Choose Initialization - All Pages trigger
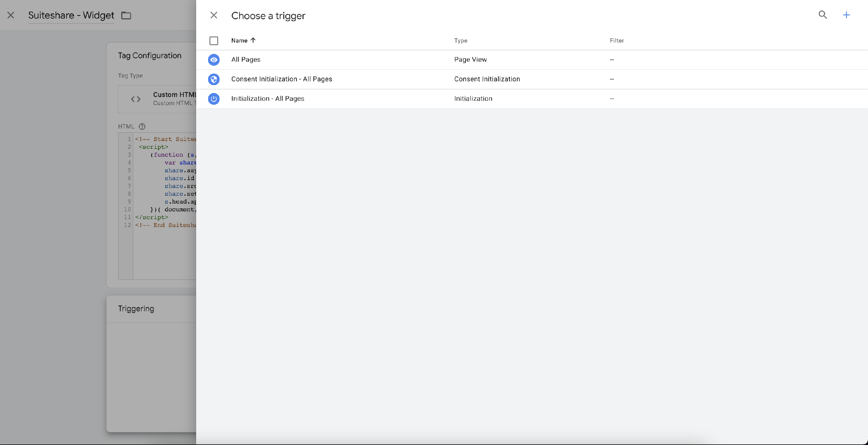The image size is (868, 445). pyautogui.click(x=268, y=99)
